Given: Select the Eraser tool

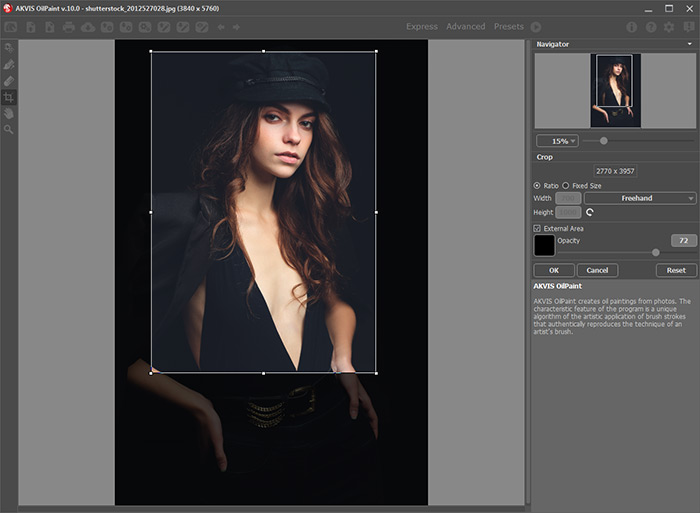Looking at the screenshot, I should coord(8,81).
